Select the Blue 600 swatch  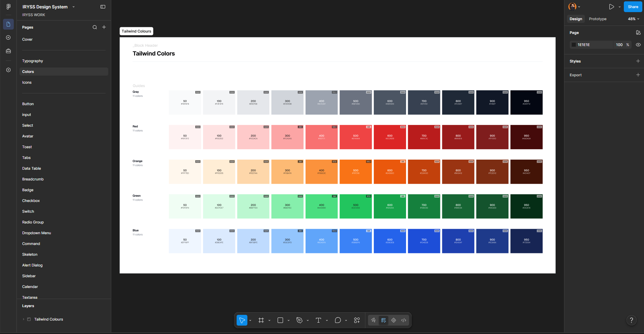(x=390, y=241)
